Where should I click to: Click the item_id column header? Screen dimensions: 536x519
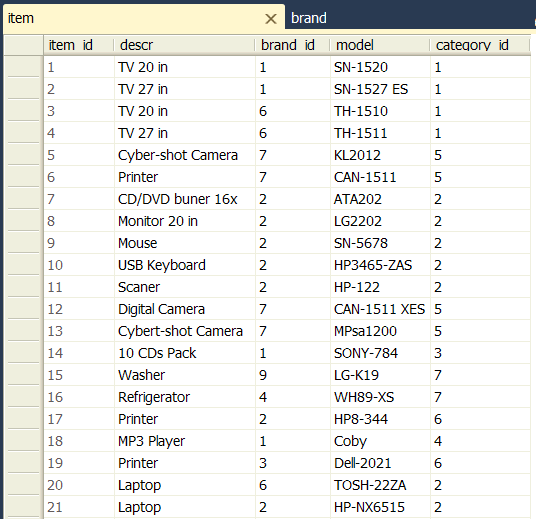(x=79, y=45)
